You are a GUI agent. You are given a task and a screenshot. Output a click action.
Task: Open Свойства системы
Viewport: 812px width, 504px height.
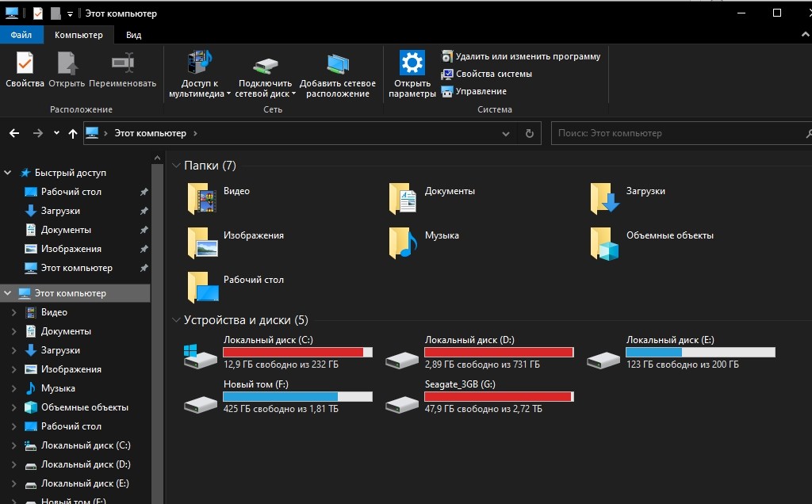tap(487, 74)
